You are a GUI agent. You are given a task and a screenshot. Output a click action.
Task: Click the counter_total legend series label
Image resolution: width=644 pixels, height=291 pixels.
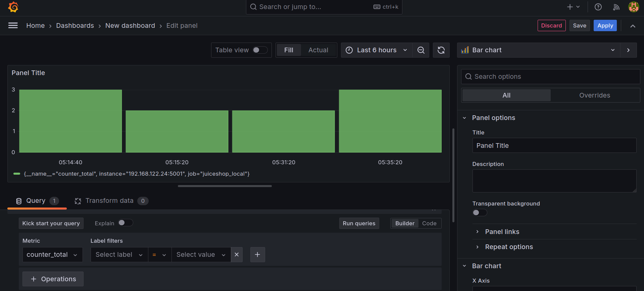pos(137,174)
